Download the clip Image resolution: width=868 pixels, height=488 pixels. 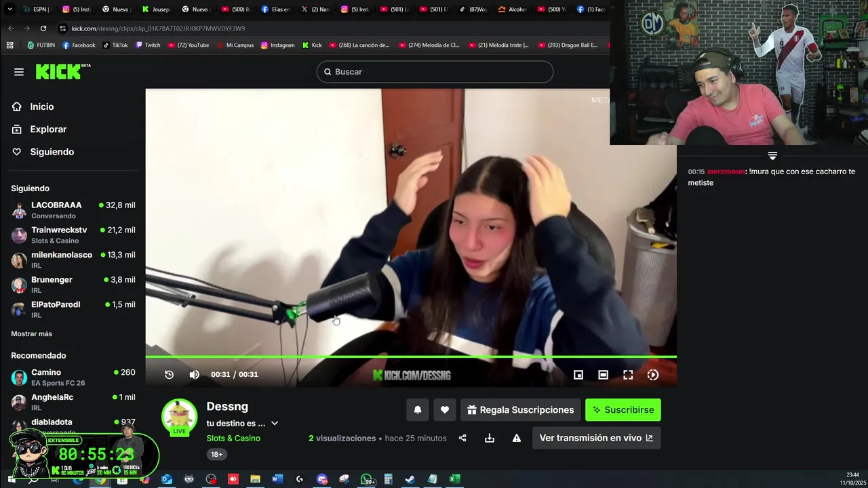(x=490, y=439)
